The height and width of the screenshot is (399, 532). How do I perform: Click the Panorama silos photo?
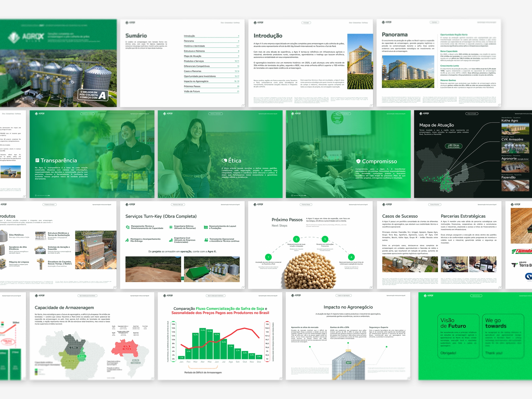pyautogui.click(x=408, y=72)
